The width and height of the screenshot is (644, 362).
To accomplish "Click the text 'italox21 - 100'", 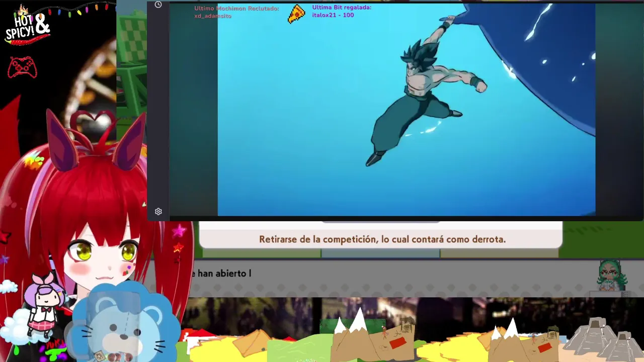I will click(333, 15).
